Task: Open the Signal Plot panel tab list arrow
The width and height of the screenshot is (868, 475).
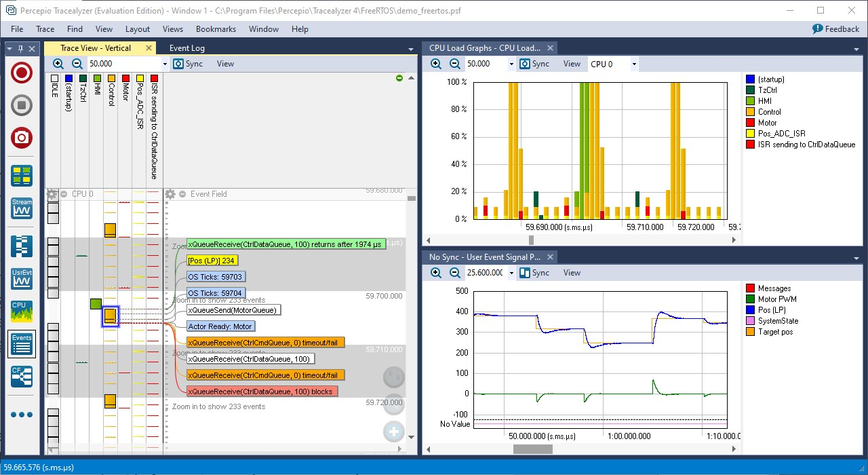Action: click(856, 258)
